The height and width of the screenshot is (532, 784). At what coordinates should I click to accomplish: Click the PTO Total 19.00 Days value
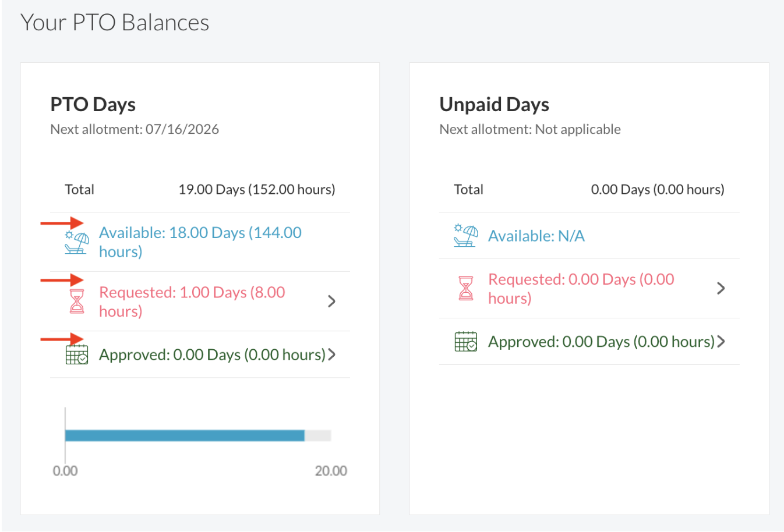[256, 189]
